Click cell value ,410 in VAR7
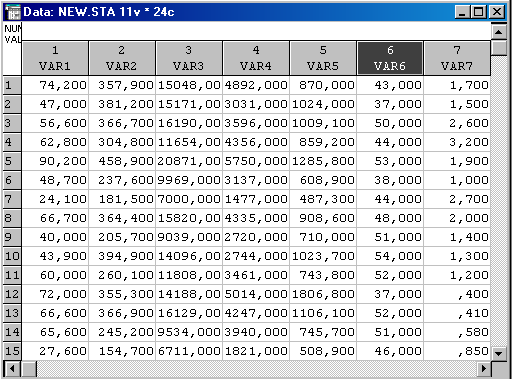 [x=457, y=313]
